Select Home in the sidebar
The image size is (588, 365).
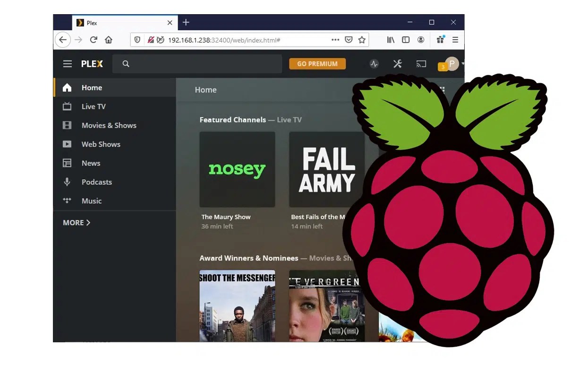(x=115, y=87)
